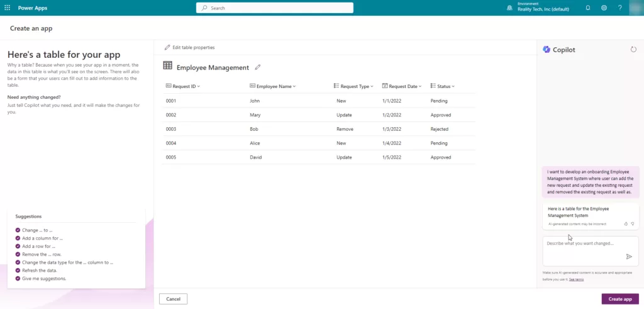Click the Cancel button
644x309 pixels.
173,299
